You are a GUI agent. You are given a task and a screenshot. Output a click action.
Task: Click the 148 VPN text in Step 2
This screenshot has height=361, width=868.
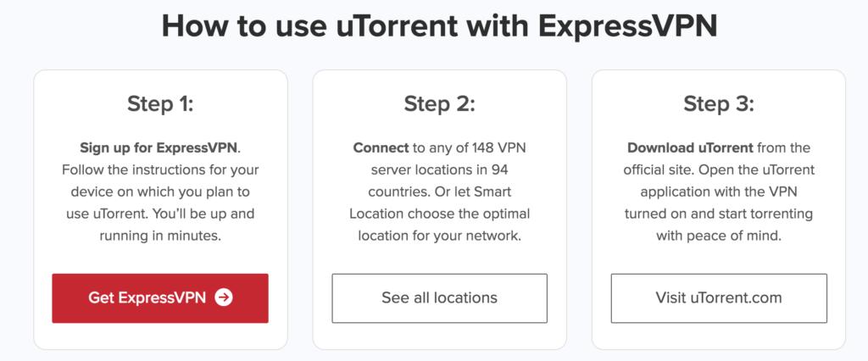click(x=498, y=147)
